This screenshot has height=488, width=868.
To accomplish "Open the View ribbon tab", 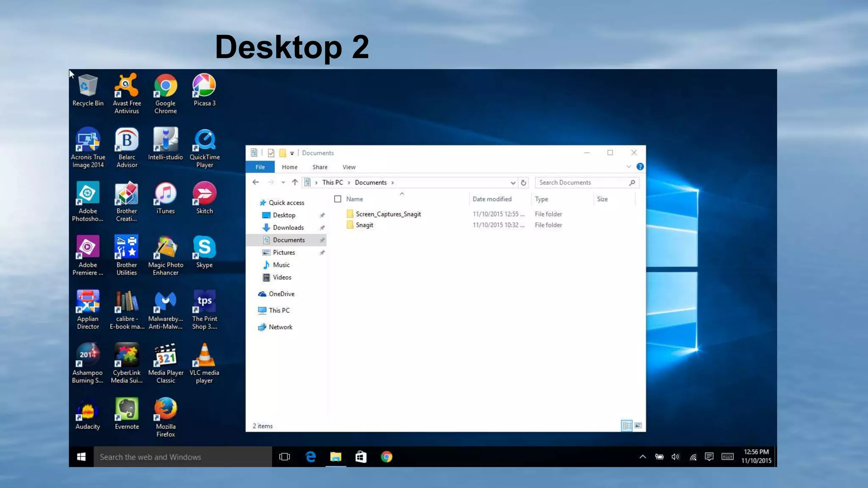I will pyautogui.click(x=349, y=167).
